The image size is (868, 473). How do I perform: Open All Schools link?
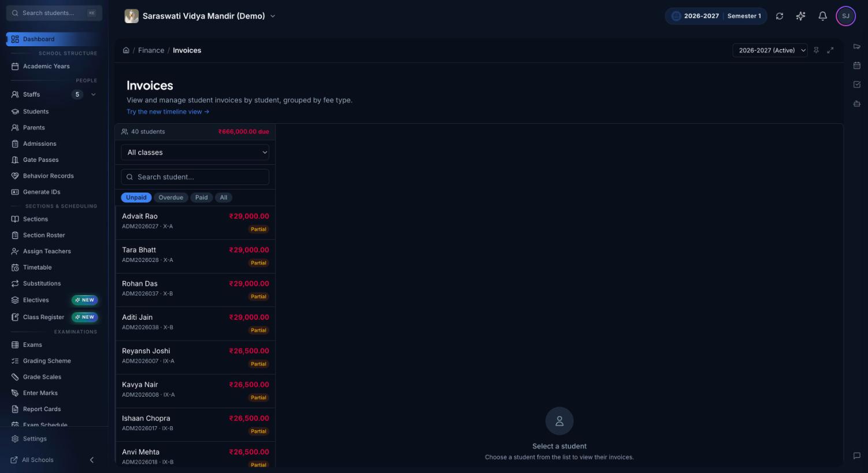(32, 460)
